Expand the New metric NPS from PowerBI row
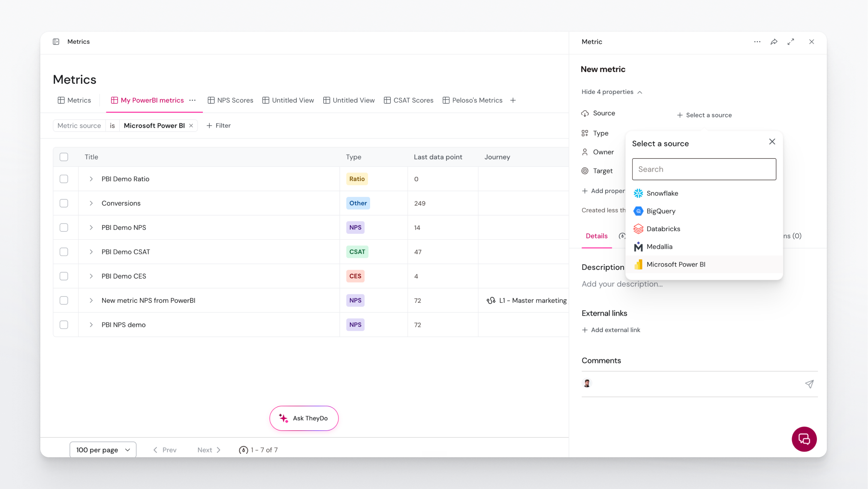Image resolution: width=868 pixels, height=489 pixels. pyautogui.click(x=91, y=301)
